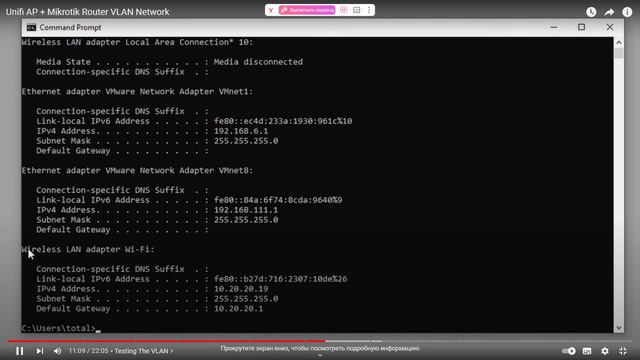Open the video settings gear
The width and height of the screenshot is (640, 360).
click(x=605, y=351)
